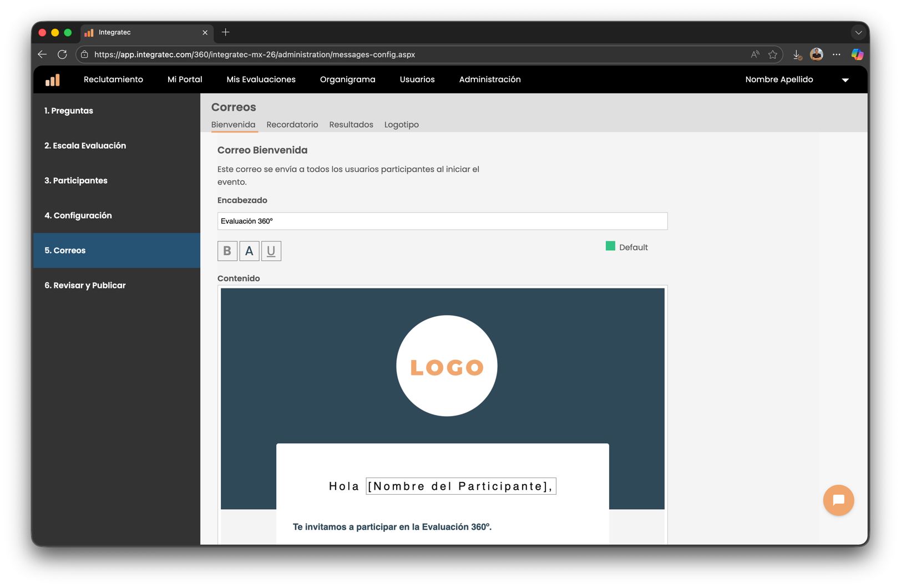Open the orange chat support bubble
The height and width of the screenshot is (588, 901).
click(838, 500)
